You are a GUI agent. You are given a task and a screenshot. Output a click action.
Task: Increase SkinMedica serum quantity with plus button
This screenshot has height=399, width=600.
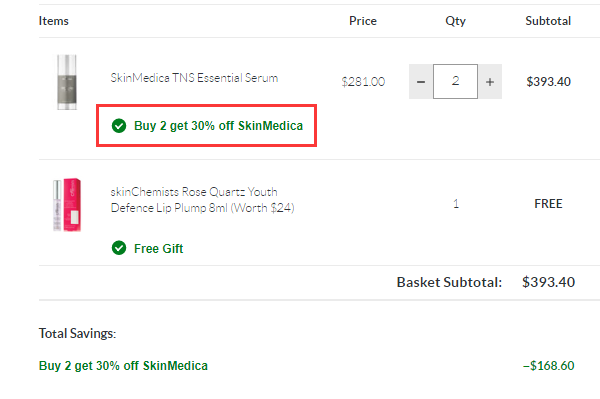point(490,81)
